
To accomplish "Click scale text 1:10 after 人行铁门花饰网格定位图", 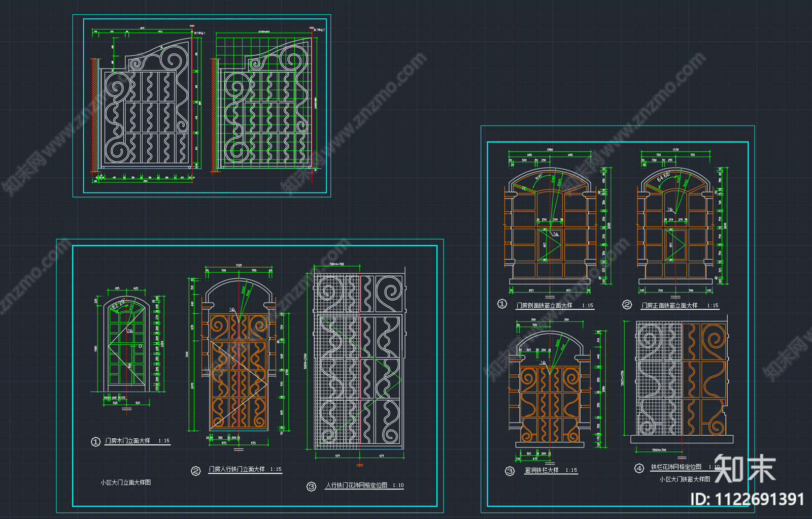I will [x=398, y=485].
